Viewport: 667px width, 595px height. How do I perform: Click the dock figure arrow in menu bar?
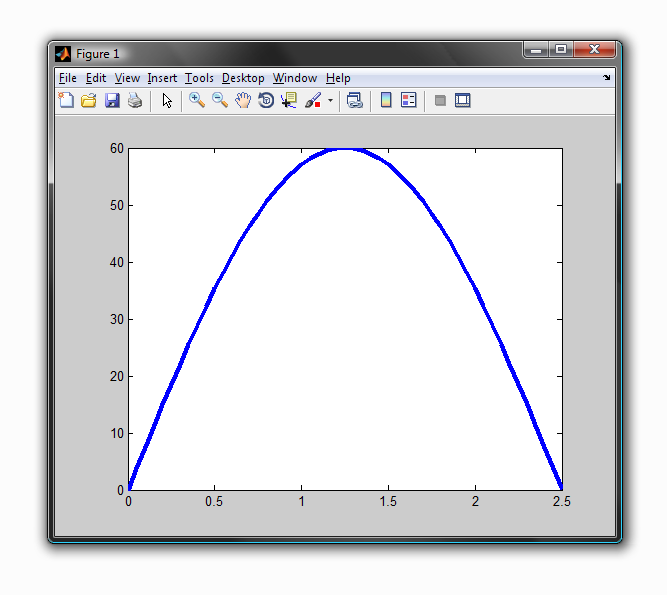point(606,77)
